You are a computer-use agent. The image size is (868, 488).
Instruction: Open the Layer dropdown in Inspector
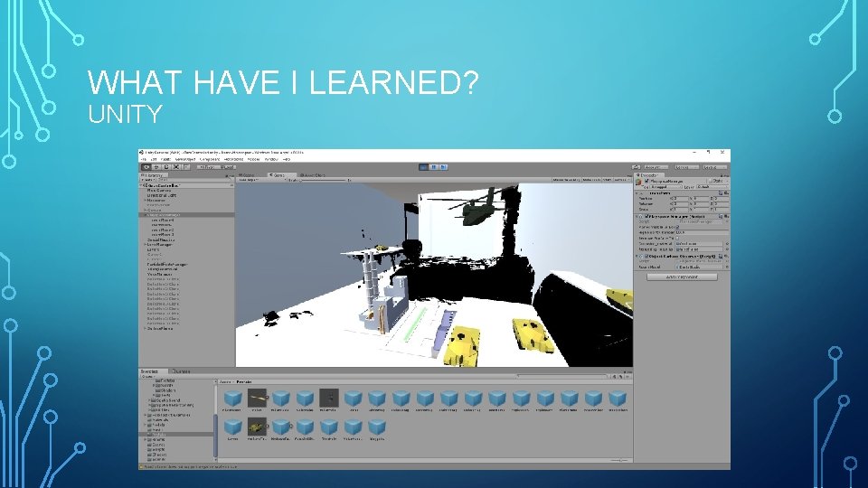tap(712, 186)
